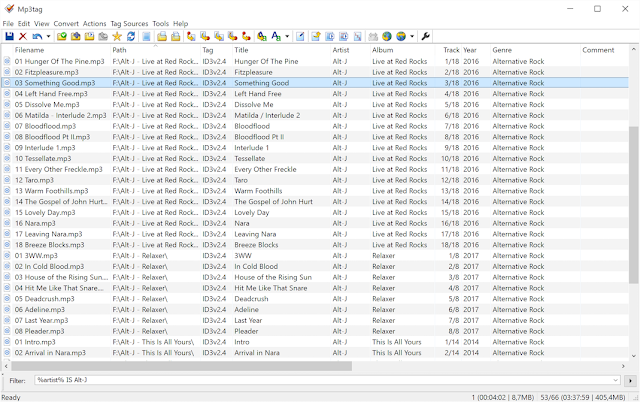Sort by the Title column header

[282, 50]
